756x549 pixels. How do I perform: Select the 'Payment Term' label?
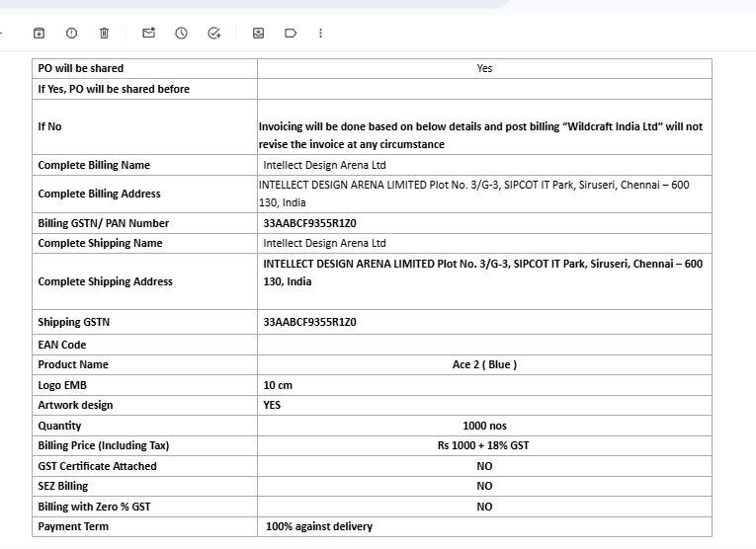[x=73, y=526]
